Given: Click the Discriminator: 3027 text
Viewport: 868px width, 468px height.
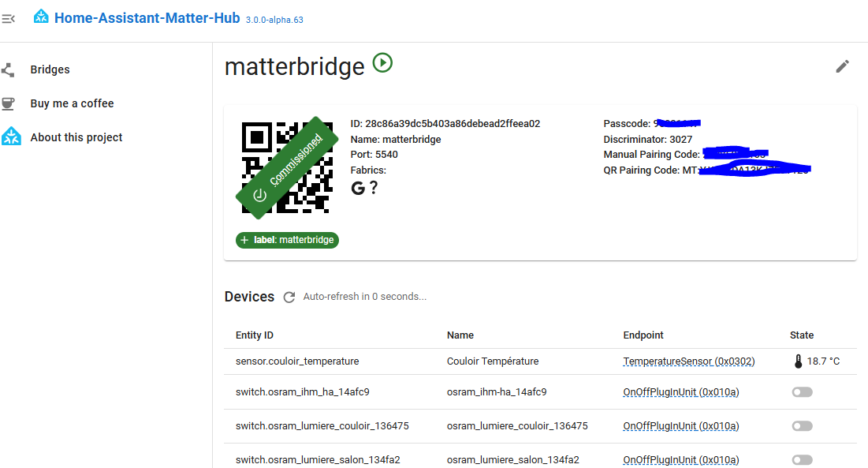Looking at the screenshot, I should pos(648,140).
